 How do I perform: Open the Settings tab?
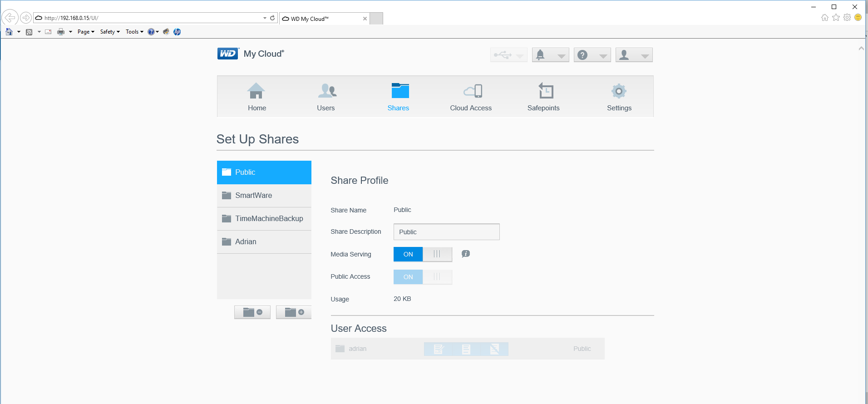619,97
